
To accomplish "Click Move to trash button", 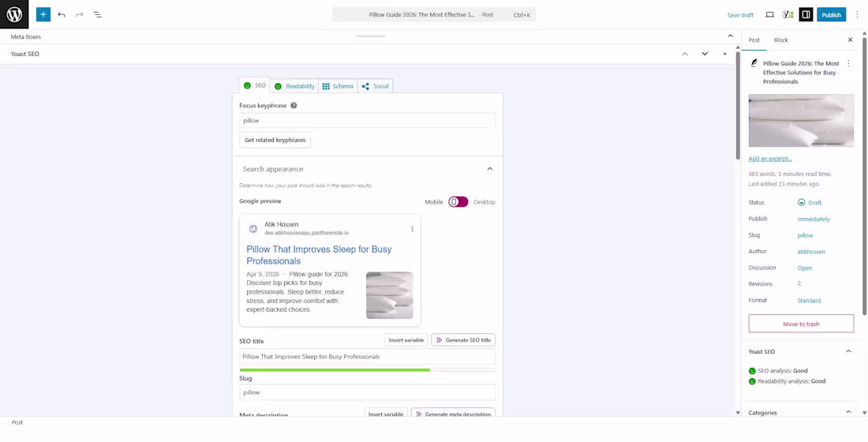I will [801, 324].
